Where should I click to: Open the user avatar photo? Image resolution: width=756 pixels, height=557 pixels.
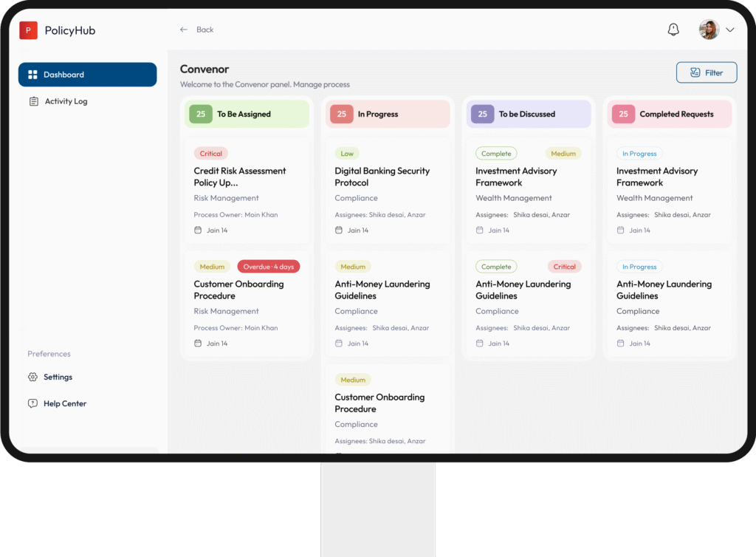click(x=709, y=30)
